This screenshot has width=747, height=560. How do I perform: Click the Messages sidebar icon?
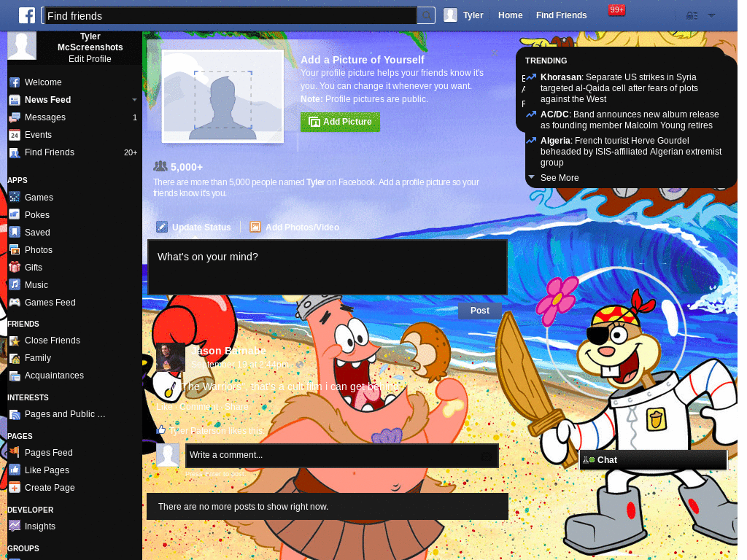(x=15, y=117)
